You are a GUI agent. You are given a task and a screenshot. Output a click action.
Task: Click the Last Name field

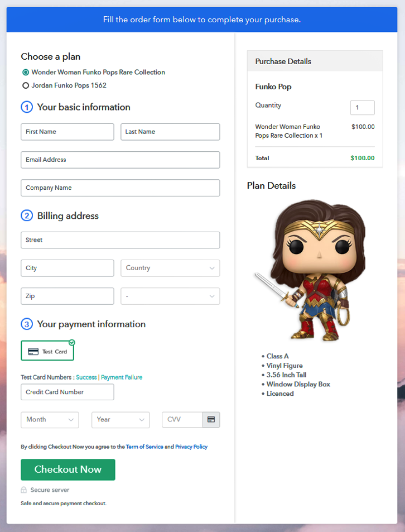click(x=170, y=132)
